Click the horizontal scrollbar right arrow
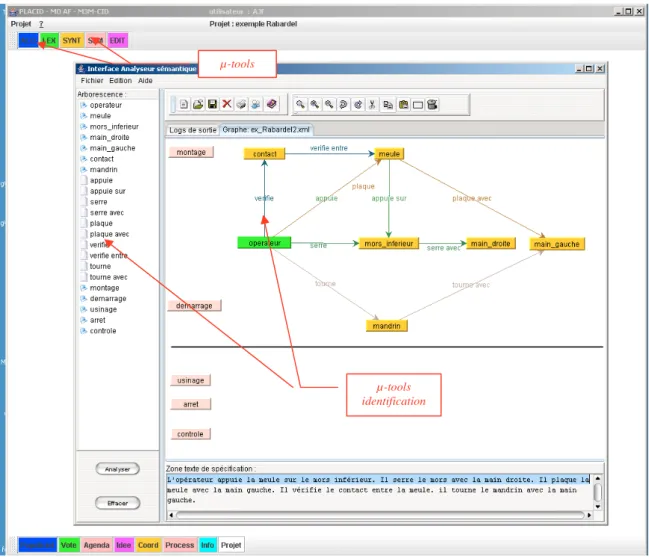Screen dimensions: 649x557 pos(589,515)
